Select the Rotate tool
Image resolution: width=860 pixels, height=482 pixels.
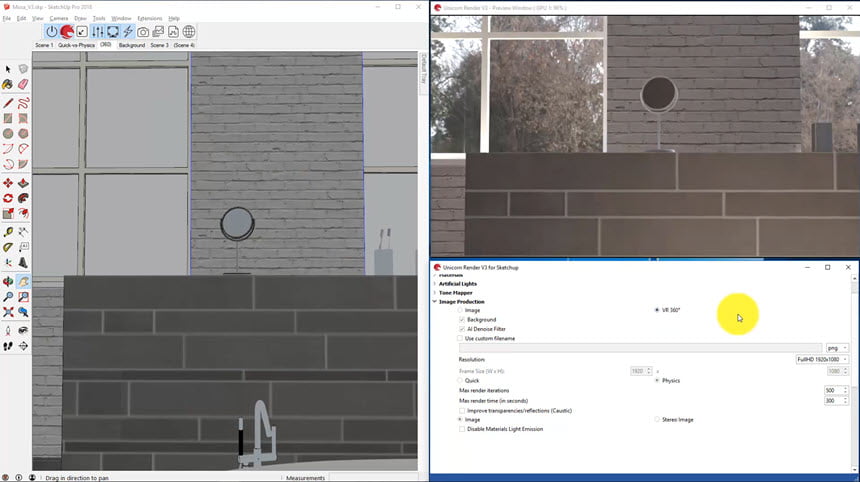(8, 198)
